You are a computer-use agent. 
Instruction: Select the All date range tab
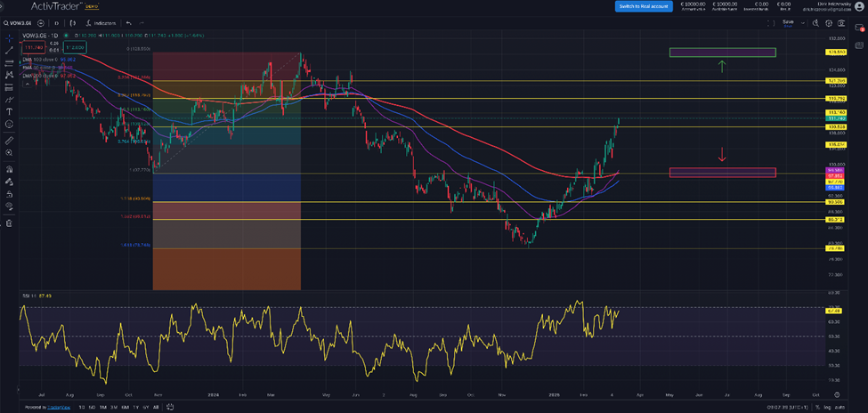(x=158, y=407)
